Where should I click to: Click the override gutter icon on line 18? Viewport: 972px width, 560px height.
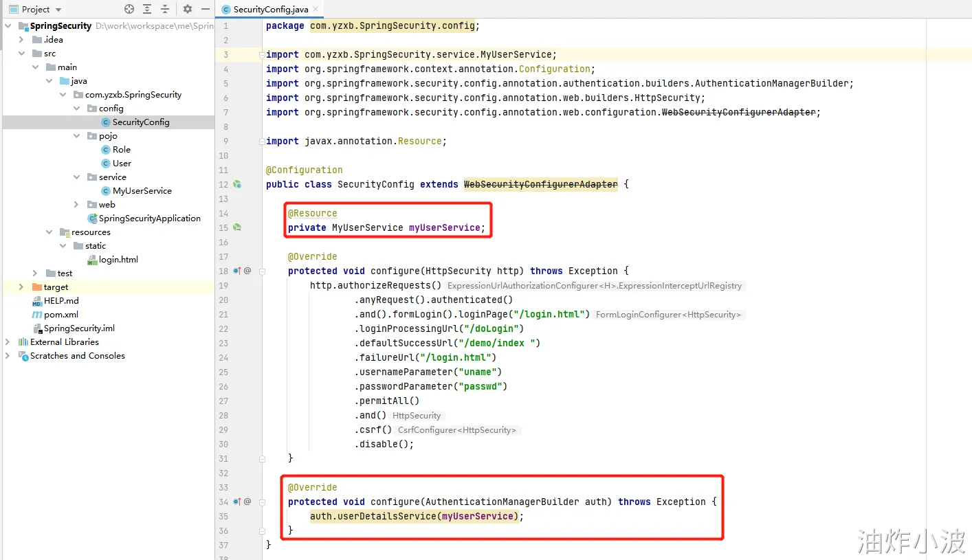[x=237, y=271]
